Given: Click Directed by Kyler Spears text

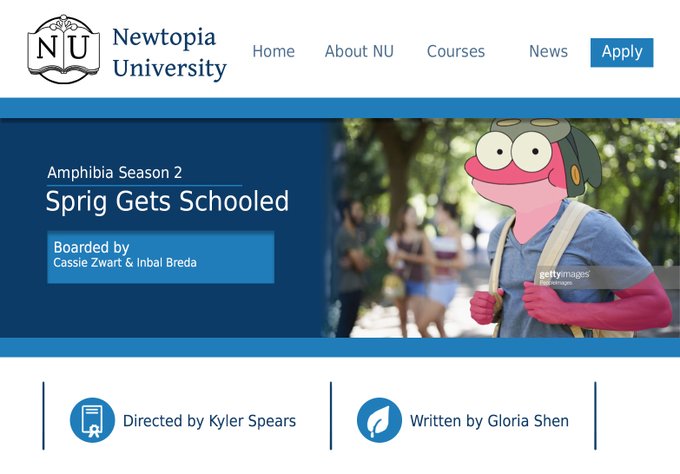Looking at the screenshot, I should [x=209, y=421].
